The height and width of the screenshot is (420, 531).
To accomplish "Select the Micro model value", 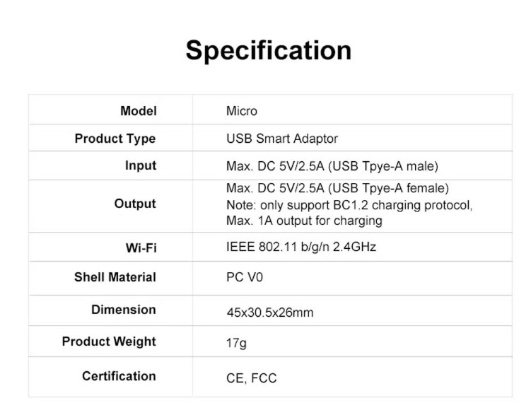I will pyautogui.click(x=242, y=111).
